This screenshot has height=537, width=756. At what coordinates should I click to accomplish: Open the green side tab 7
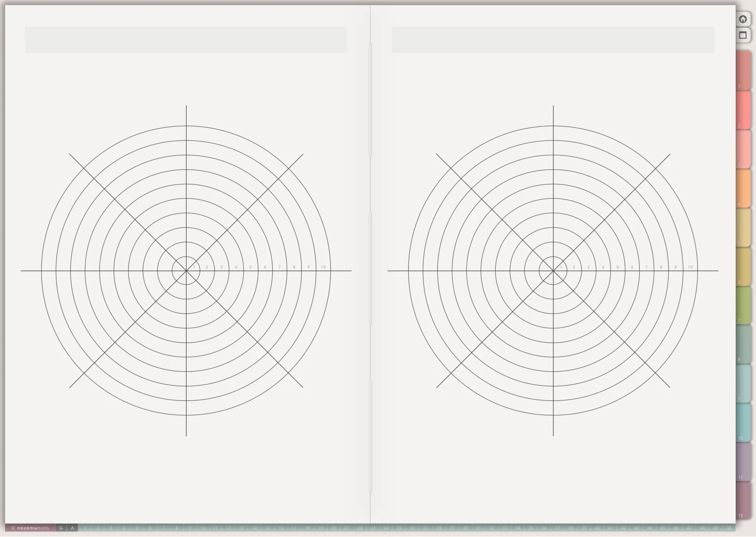(743, 305)
